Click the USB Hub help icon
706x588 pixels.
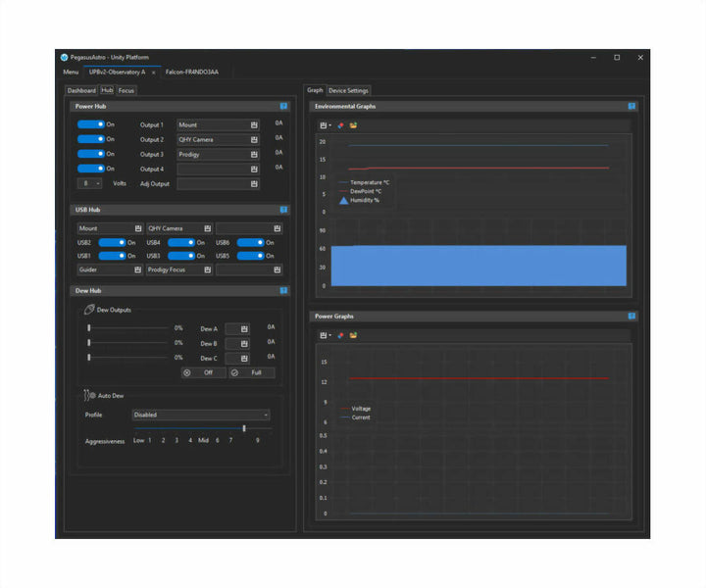click(283, 210)
